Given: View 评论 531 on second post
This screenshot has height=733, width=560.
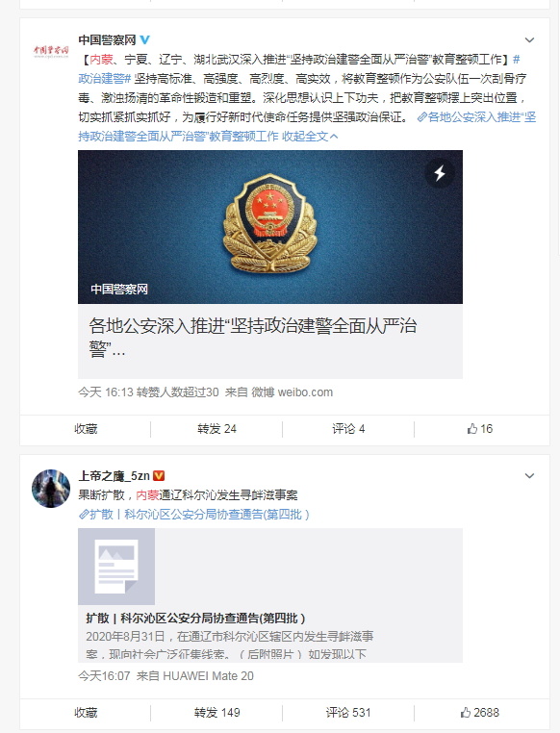Looking at the screenshot, I should [x=348, y=713].
